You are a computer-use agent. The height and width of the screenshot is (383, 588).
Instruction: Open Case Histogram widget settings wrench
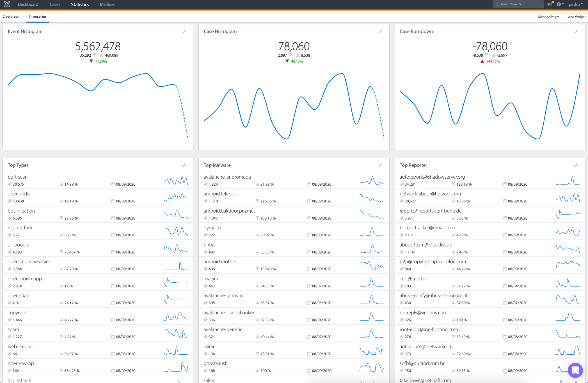pos(380,31)
